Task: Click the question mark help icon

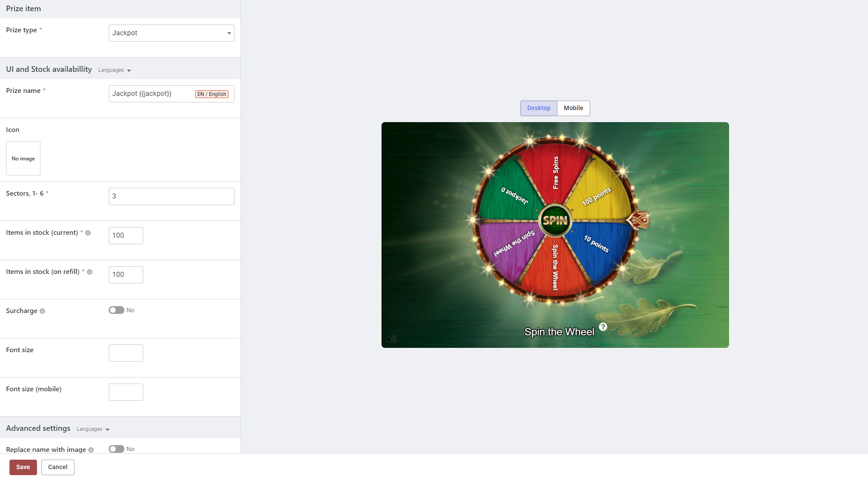Action: click(x=603, y=327)
